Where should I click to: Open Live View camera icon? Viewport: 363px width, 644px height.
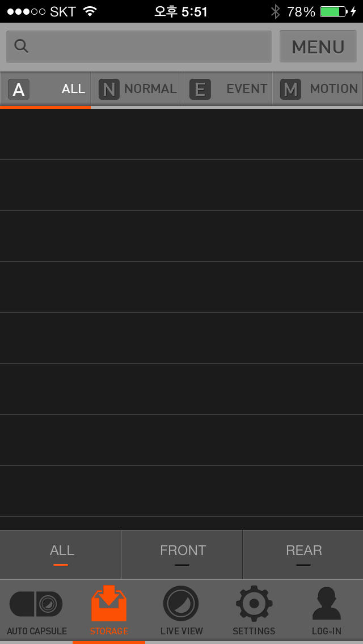tap(181, 604)
